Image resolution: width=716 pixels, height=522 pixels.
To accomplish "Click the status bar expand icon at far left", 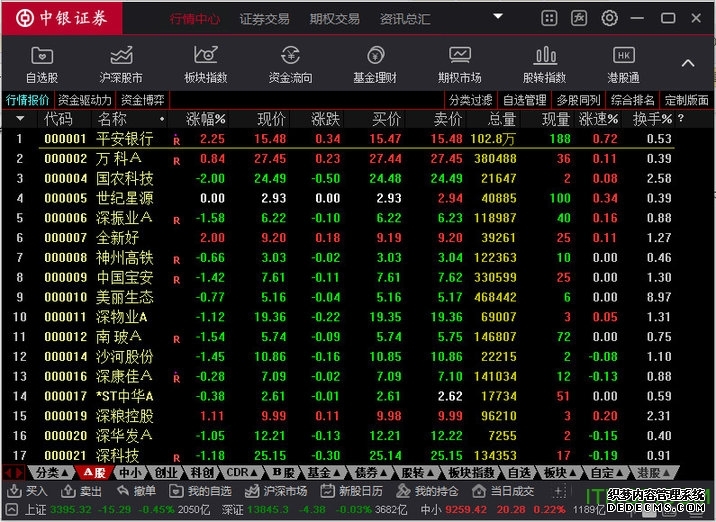I will 12,509.
